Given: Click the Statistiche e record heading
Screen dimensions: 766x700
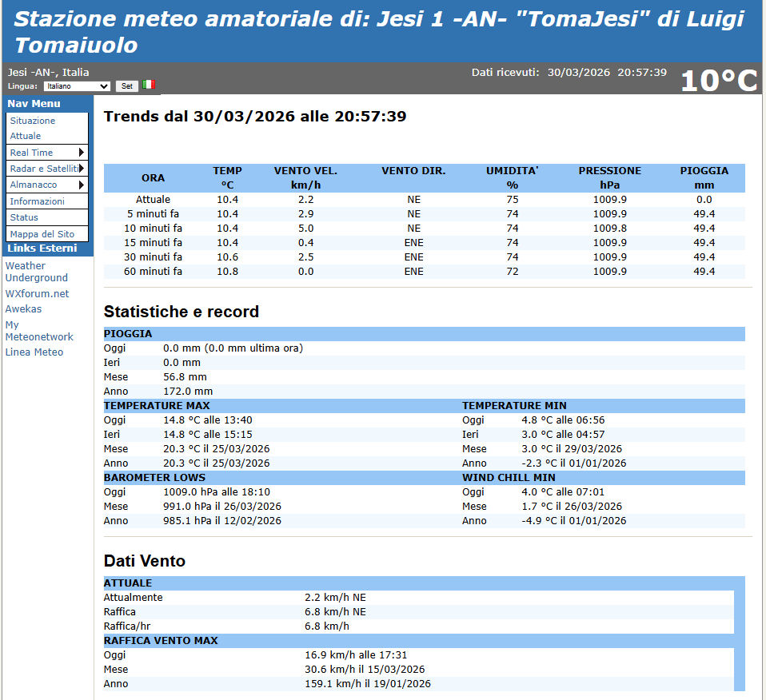Looking at the screenshot, I should [x=182, y=312].
